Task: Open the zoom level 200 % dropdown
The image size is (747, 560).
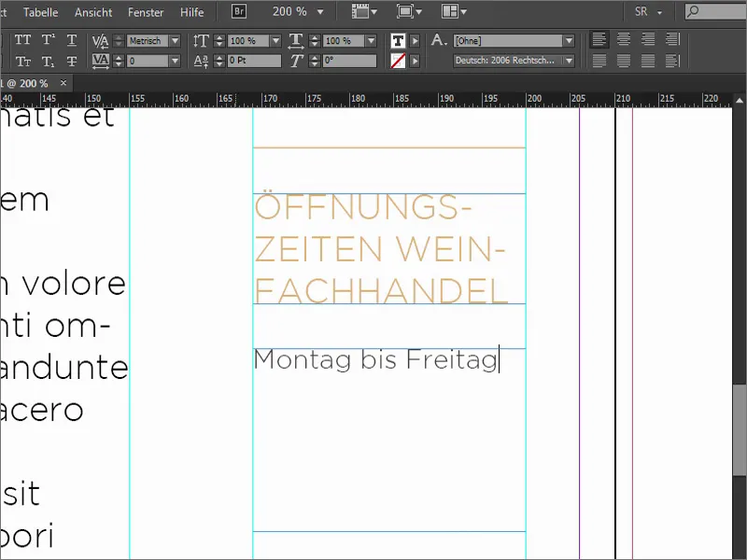Action: [x=320, y=11]
